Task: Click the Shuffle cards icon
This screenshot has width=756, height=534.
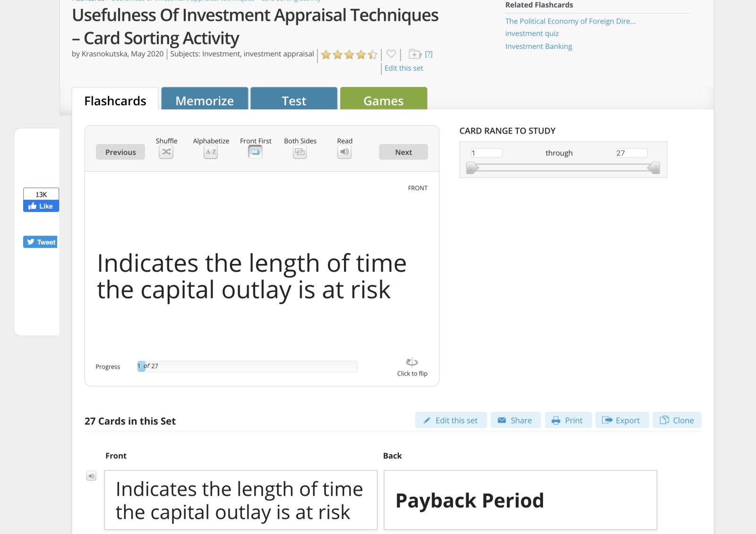Action: click(166, 152)
